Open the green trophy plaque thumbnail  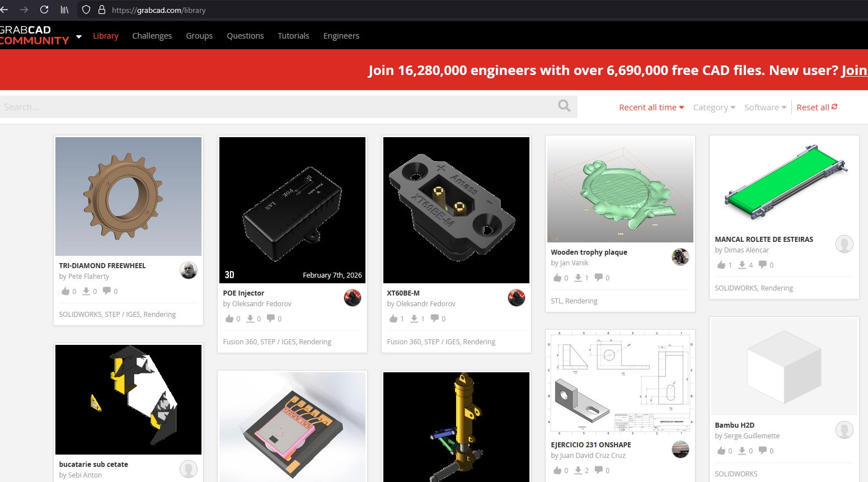point(620,190)
